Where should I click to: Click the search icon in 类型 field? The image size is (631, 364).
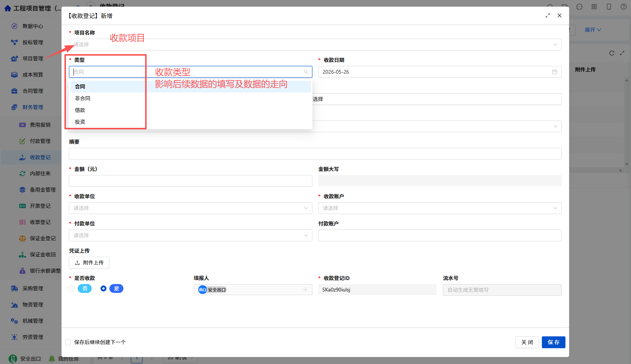[306, 72]
